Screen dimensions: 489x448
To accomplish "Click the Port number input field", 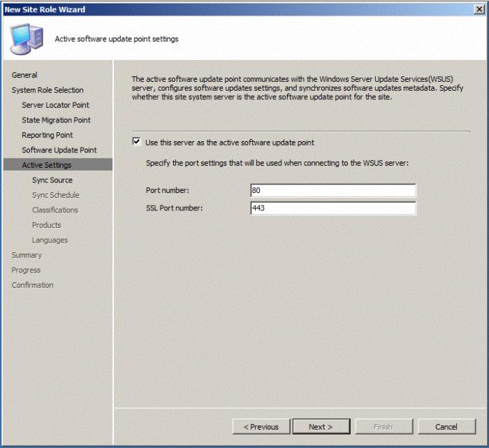I will [333, 190].
